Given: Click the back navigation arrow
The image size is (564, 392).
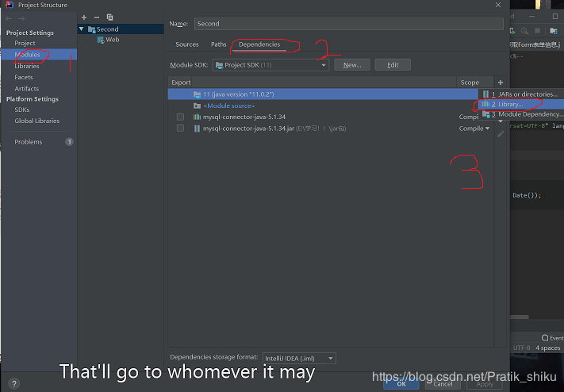Looking at the screenshot, I should tap(9, 18).
